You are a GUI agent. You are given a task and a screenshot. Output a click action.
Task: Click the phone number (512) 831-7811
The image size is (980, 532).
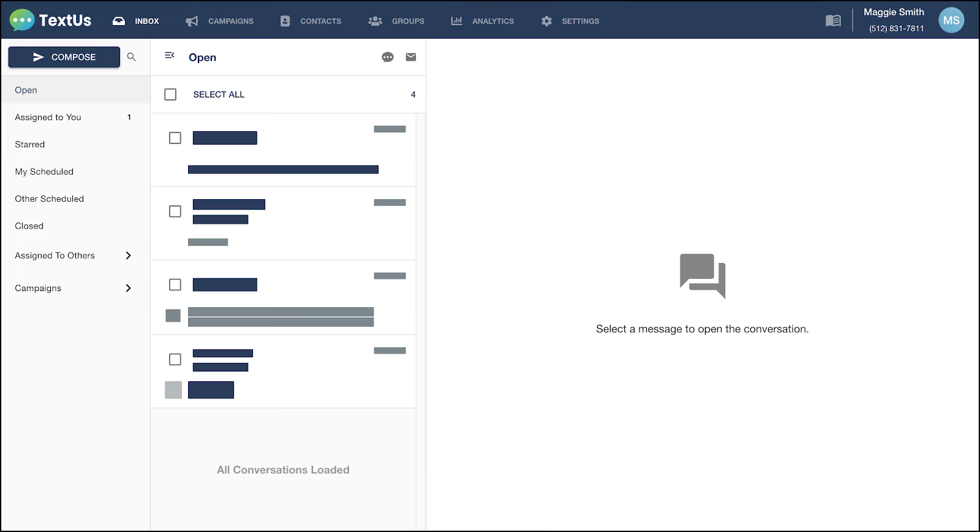[896, 28]
